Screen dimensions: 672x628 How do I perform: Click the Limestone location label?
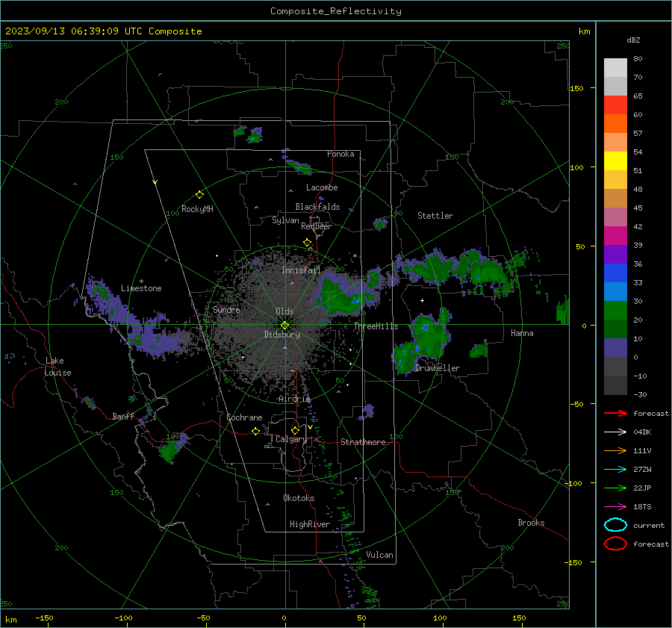pos(141,288)
